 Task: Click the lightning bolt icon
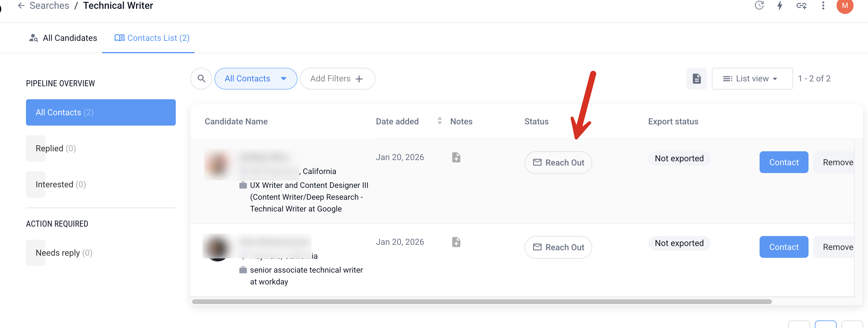click(780, 5)
